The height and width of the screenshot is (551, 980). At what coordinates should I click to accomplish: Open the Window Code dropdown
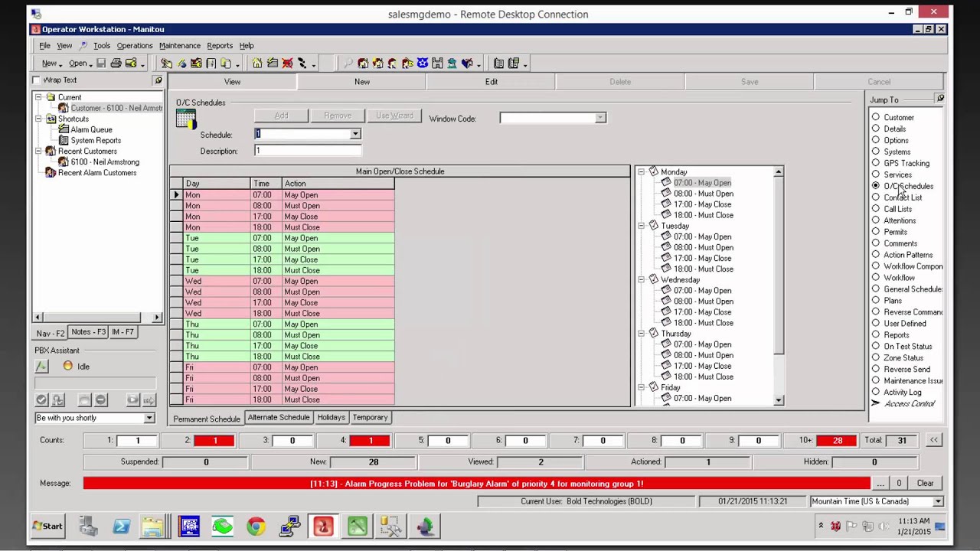600,119
